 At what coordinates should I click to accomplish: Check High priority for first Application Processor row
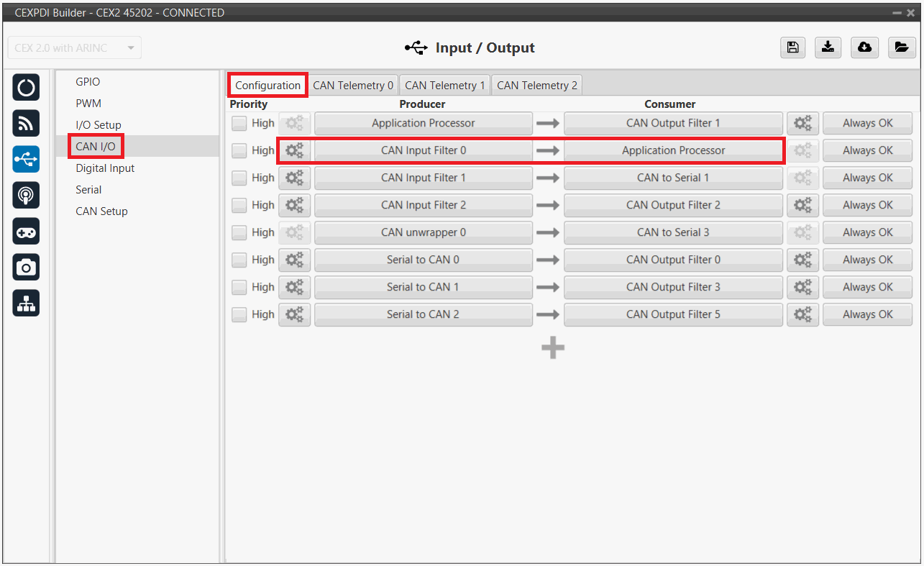click(x=239, y=123)
